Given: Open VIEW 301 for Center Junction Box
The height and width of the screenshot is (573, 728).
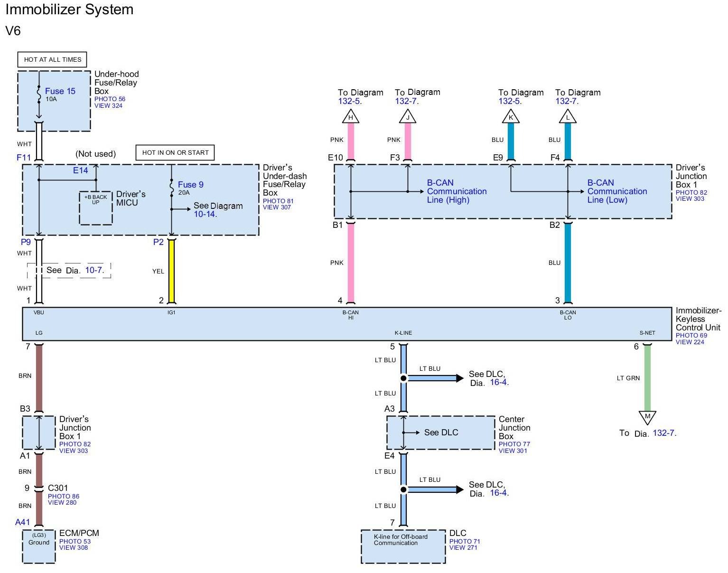Looking at the screenshot, I should pyautogui.click(x=513, y=451).
